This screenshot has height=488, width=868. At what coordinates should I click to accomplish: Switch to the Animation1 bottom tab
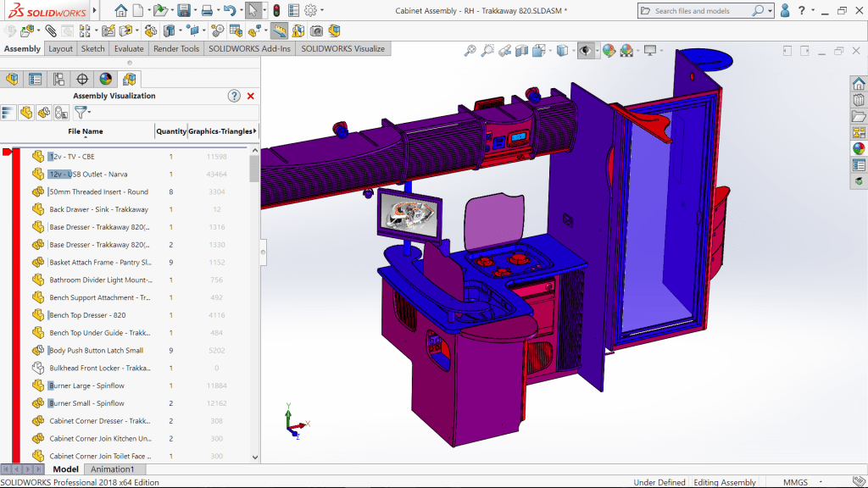(113, 469)
